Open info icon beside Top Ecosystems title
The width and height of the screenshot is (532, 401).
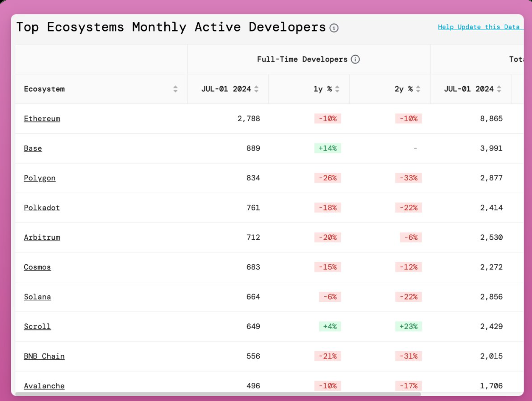click(334, 28)
